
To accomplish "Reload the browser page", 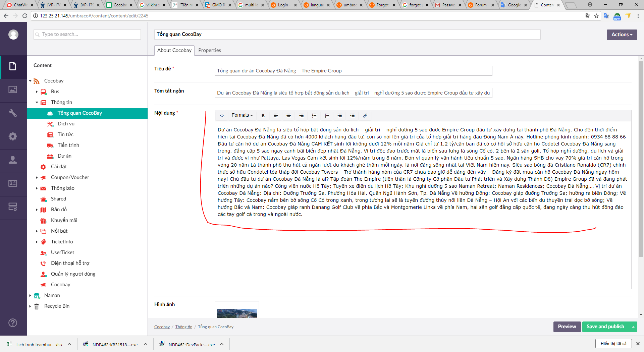I will pyautogui.click(x=24, y=16).
